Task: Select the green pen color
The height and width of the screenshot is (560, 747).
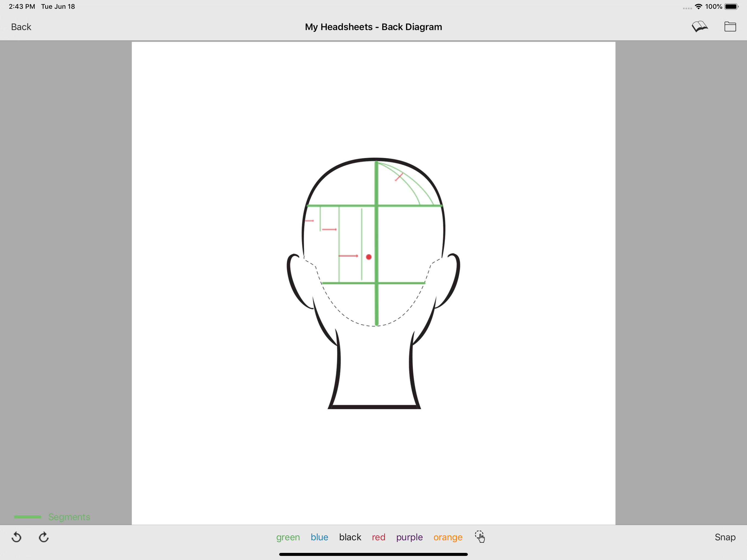Action: coord(288,537)
